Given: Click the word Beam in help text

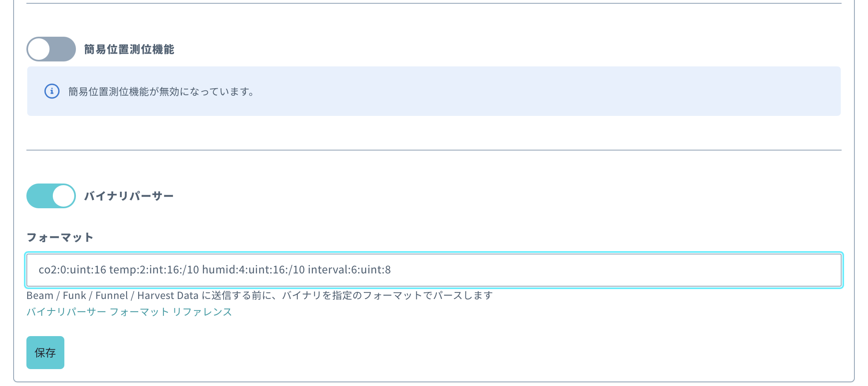Looking at the screenshot, I should tap(40, 296).
